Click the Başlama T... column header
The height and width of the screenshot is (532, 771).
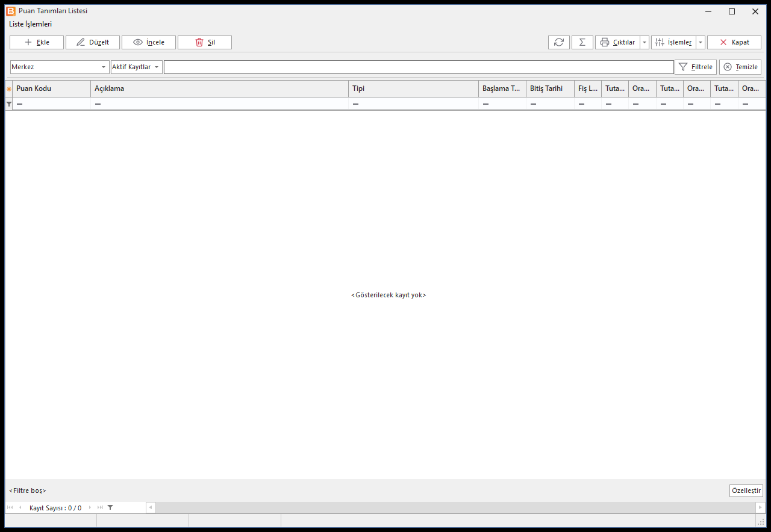click(x=502, y=88)
